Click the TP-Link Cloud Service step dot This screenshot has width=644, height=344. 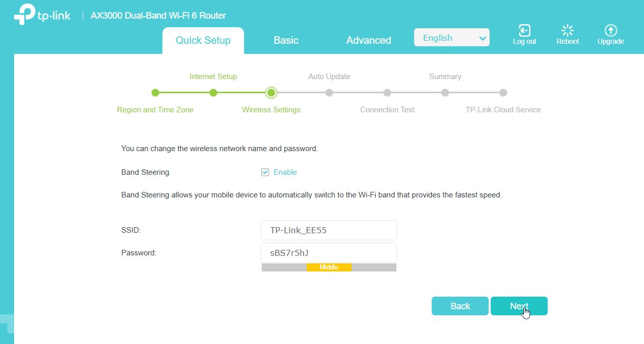click(503, 93)
